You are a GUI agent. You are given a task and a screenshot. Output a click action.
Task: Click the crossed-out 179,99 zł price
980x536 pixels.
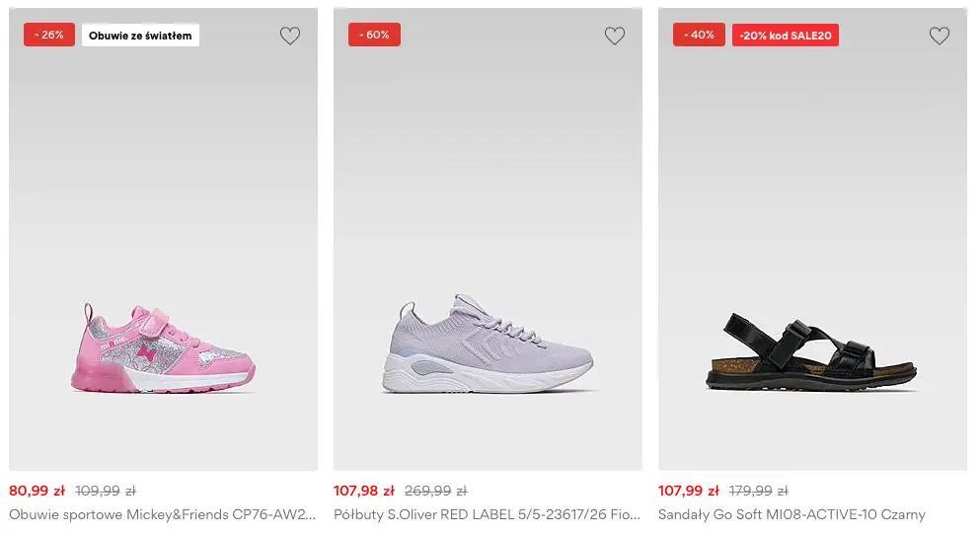pos(759,491)
